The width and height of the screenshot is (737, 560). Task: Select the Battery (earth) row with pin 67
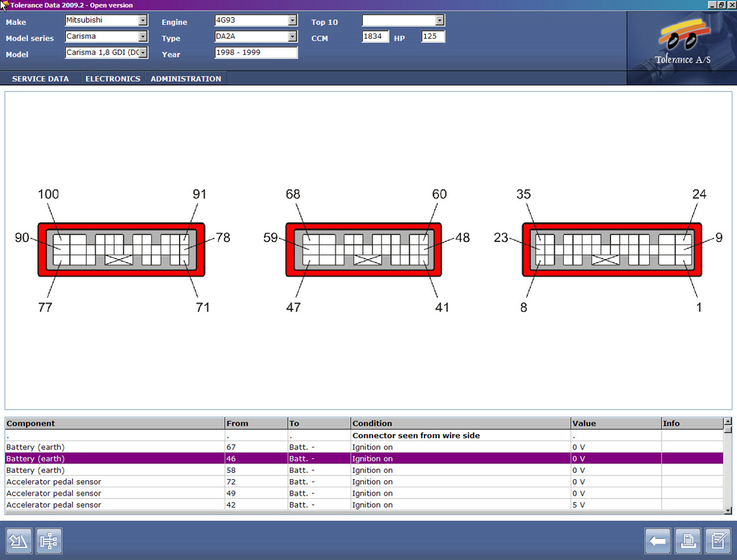(114, 447)
